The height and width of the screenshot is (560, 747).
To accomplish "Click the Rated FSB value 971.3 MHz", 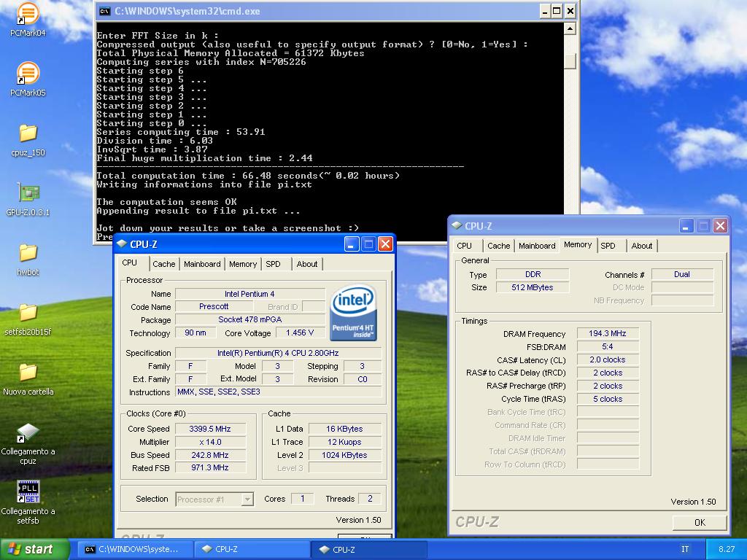I will point(210,467).
